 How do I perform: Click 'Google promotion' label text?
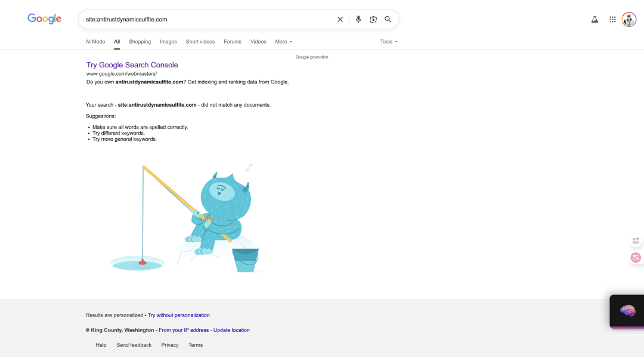click(312, 57)
